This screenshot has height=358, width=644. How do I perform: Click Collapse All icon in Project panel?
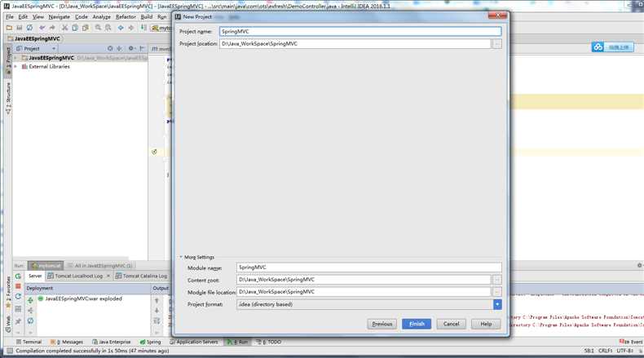pos(120,48)
